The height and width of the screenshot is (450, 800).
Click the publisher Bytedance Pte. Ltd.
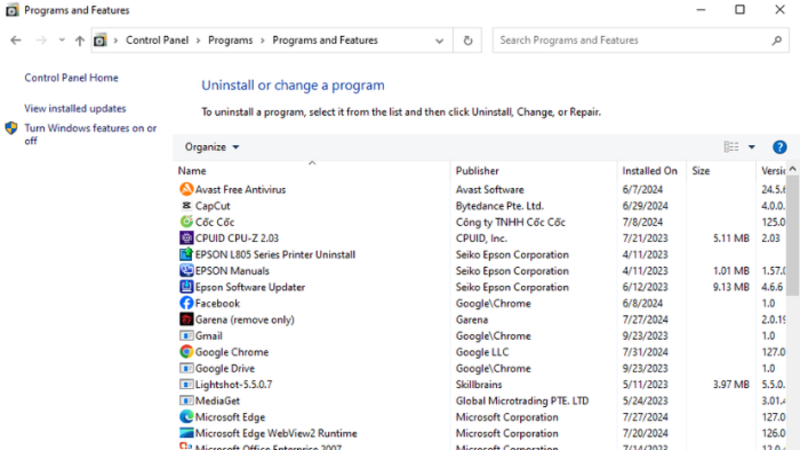coord(499,206)
